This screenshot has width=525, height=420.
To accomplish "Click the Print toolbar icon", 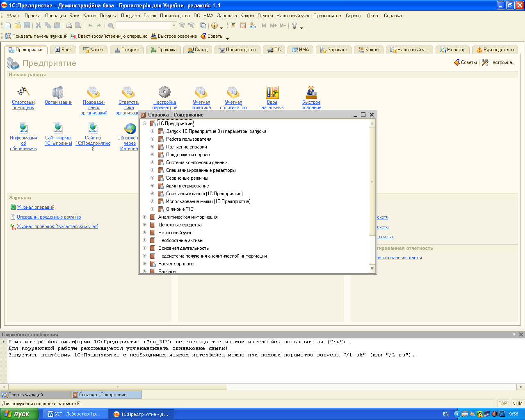I will tap(69, 25).
